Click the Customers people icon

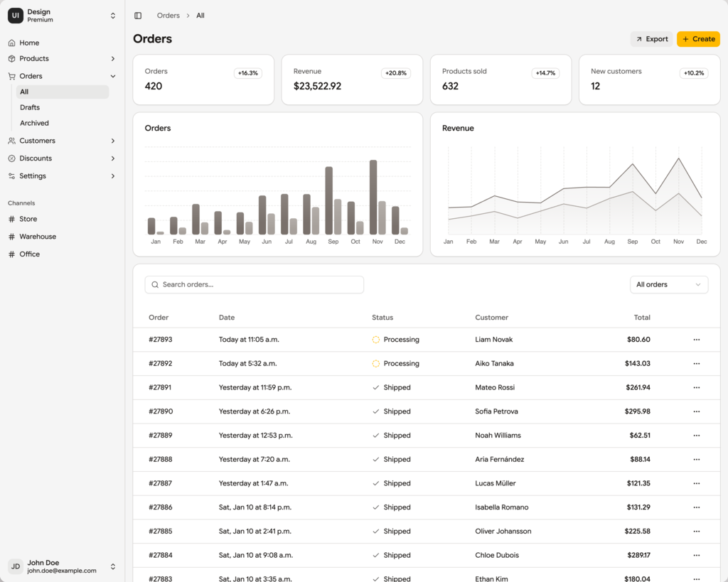click(11, 141)
